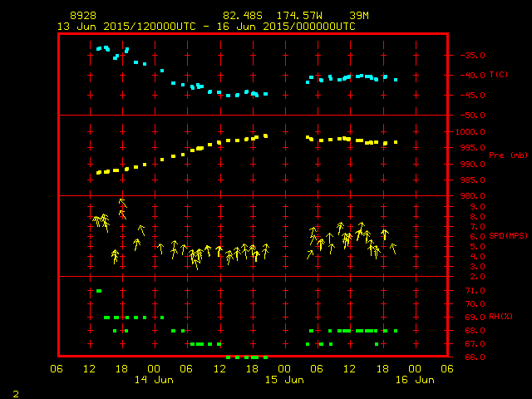This screenshot has width=532, height=399.
Task: Click the 14 Jun date label
Action: click(153, 380)
